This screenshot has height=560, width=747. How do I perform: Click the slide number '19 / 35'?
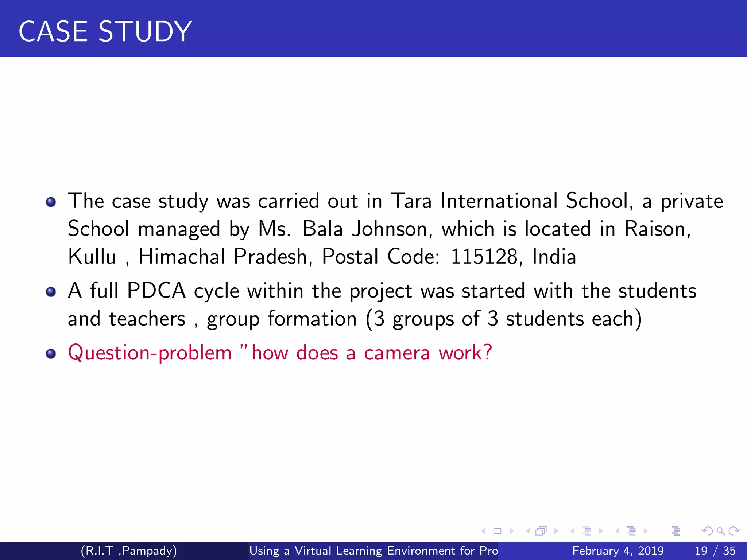pos(715,551)
